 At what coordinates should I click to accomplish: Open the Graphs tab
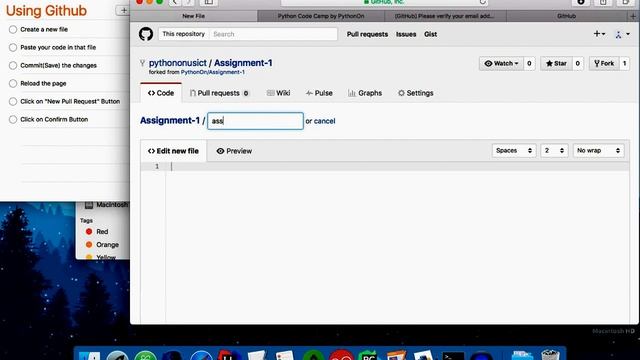[x=365, y=93]
